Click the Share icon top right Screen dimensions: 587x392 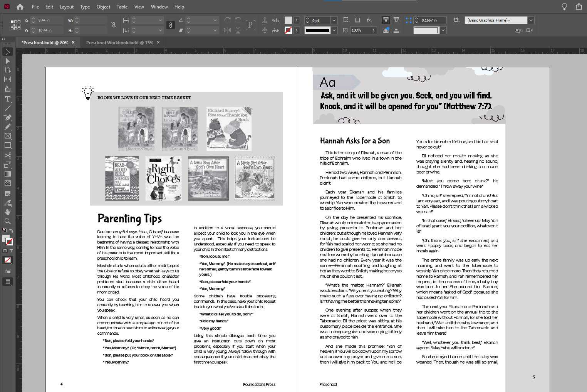[x=579, y=7]
